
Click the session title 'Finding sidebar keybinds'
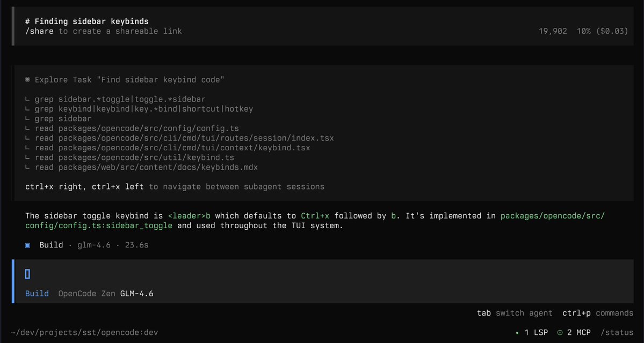(86, 21)
